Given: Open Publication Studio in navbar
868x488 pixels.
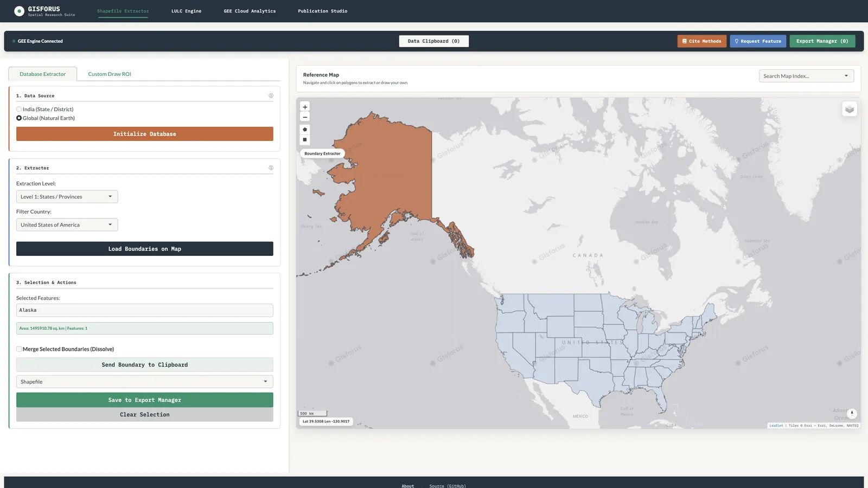Looking at the screenshot, I should [323, 11].
